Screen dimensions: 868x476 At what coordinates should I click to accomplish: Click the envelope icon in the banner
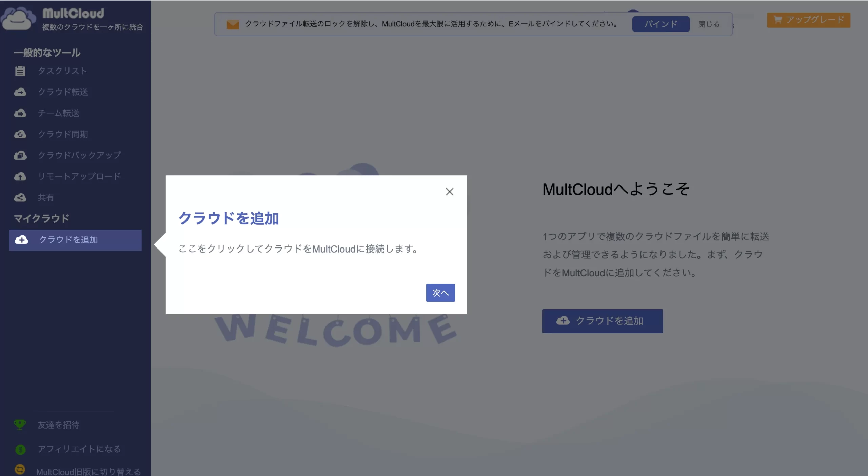(233, 24)
